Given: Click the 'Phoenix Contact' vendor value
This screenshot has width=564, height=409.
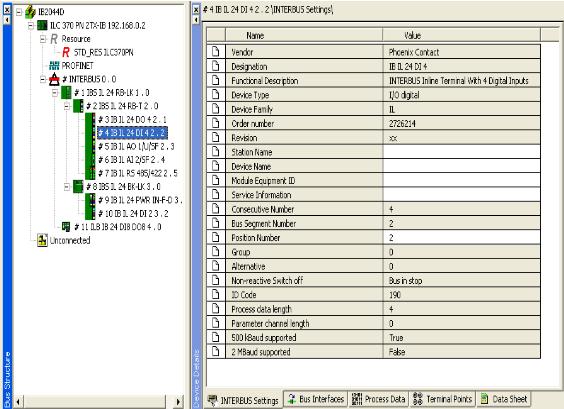Looking at the screenshot, I should pyautogui.click(x=414, y=52).
